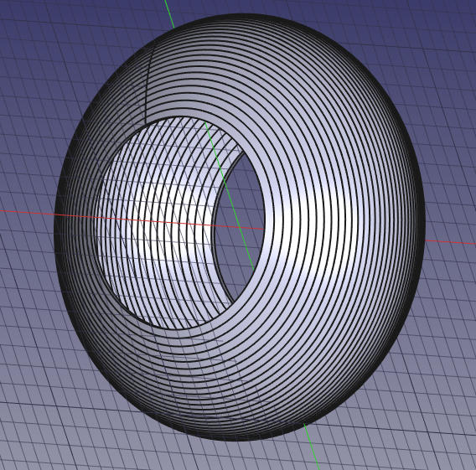This screenshot has width=476, height=470.
Task: Click the red X axis right of torus
Action: (449, 242)
